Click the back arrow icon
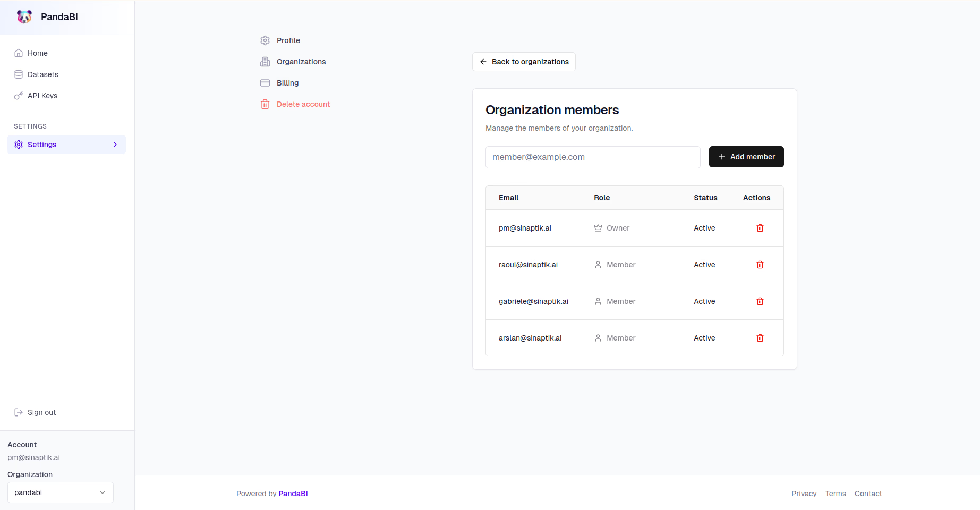This screenshot has height=510, width=980. tap(483, 62)
